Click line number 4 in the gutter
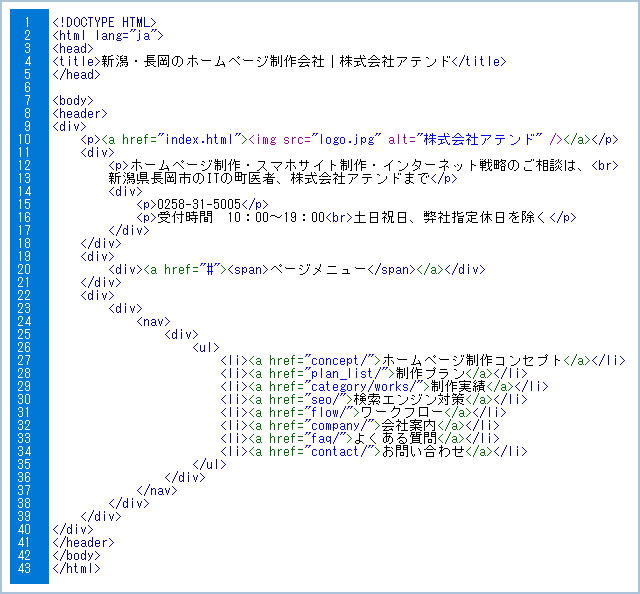 (x=27, y=61)
